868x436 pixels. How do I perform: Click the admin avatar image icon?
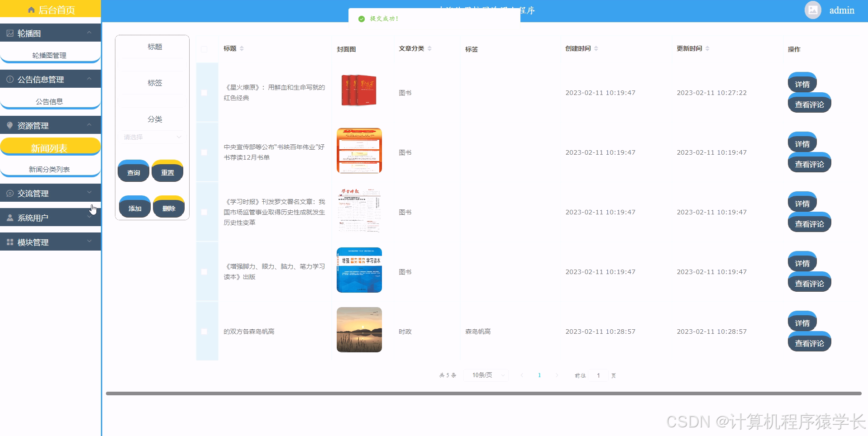[x=813, y=10]
